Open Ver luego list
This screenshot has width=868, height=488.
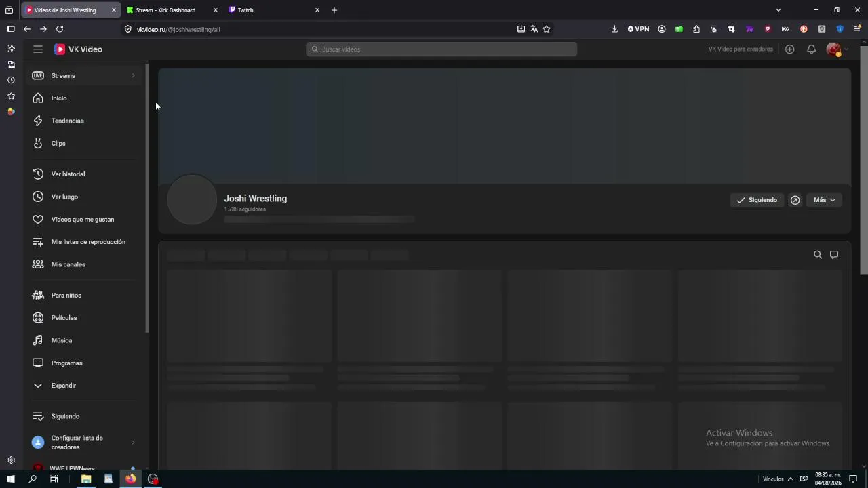click(x=84, y=197)
